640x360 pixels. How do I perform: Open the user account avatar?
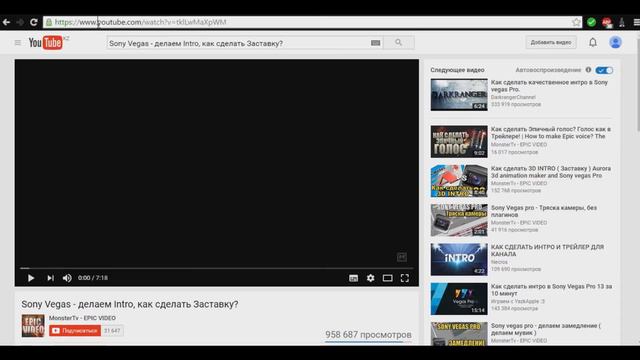pos(615,42)
